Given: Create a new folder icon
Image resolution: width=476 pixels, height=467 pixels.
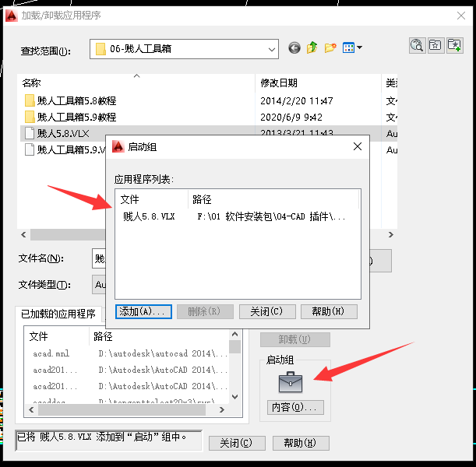Looking at the screenshot, I should tap(330, 47).
